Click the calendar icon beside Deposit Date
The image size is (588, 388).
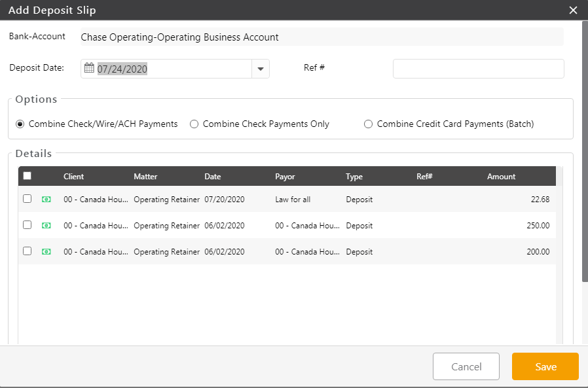pos(89,68)
